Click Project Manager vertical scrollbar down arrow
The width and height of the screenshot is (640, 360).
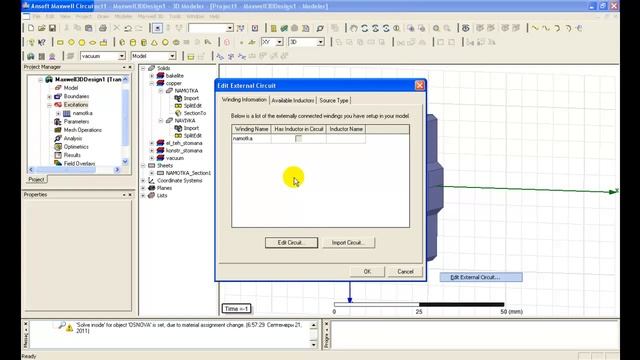tap(125, 161)
